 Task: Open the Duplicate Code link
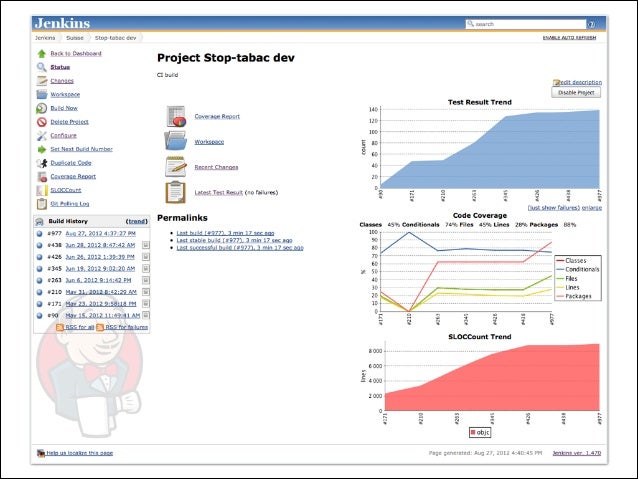(x=71, y=163)
